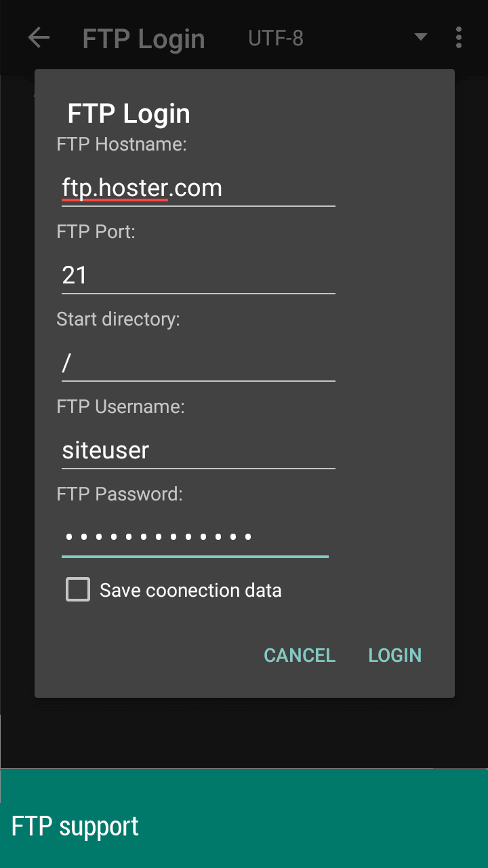Tap the FTP support banner
The height and width of the screenshot is (868, 488).
[x=244, y=826]
